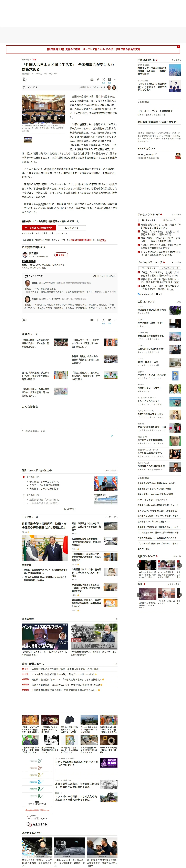The width and height of the screenshot is (186, 868).
Task: Open 注目コメント試し読み arrow link
Action: pos(104,276)
